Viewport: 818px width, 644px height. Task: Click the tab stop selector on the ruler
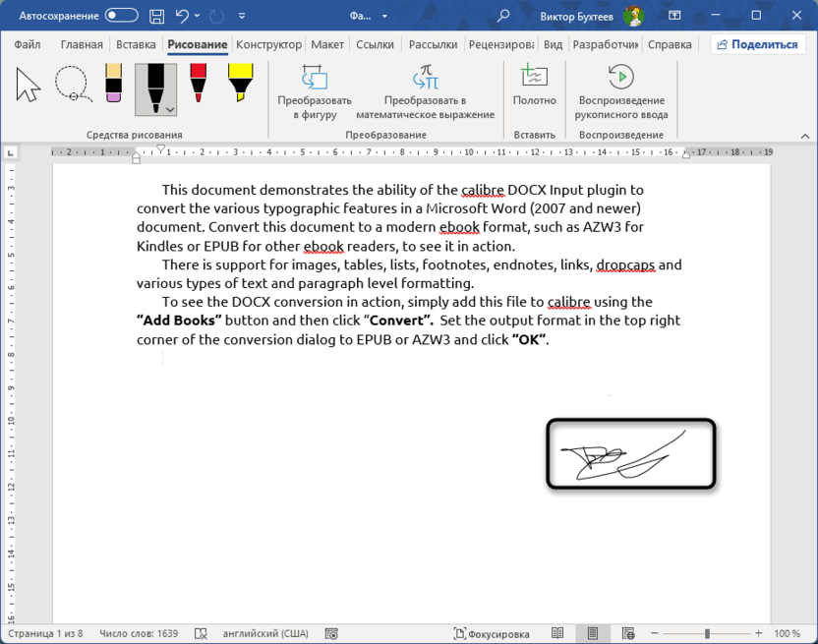click(11, 152)
